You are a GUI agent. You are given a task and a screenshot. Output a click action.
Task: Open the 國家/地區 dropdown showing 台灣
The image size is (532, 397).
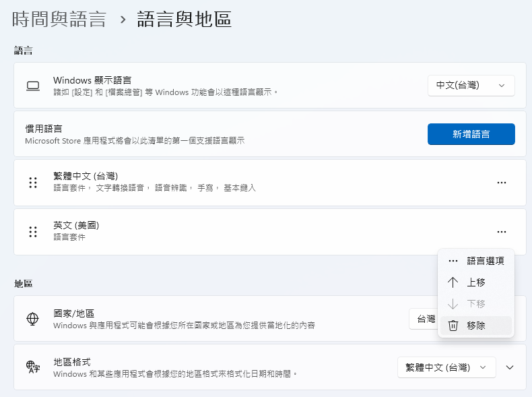coord(423,319)
